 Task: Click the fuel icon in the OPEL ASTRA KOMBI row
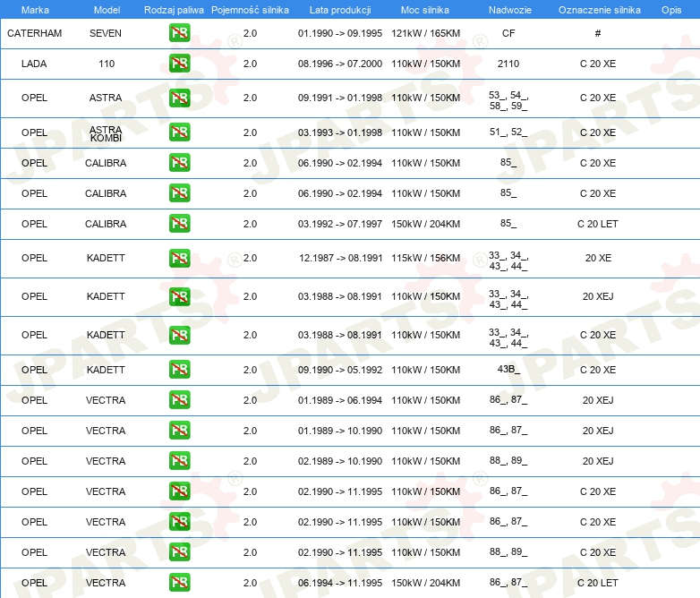(179, 132)
